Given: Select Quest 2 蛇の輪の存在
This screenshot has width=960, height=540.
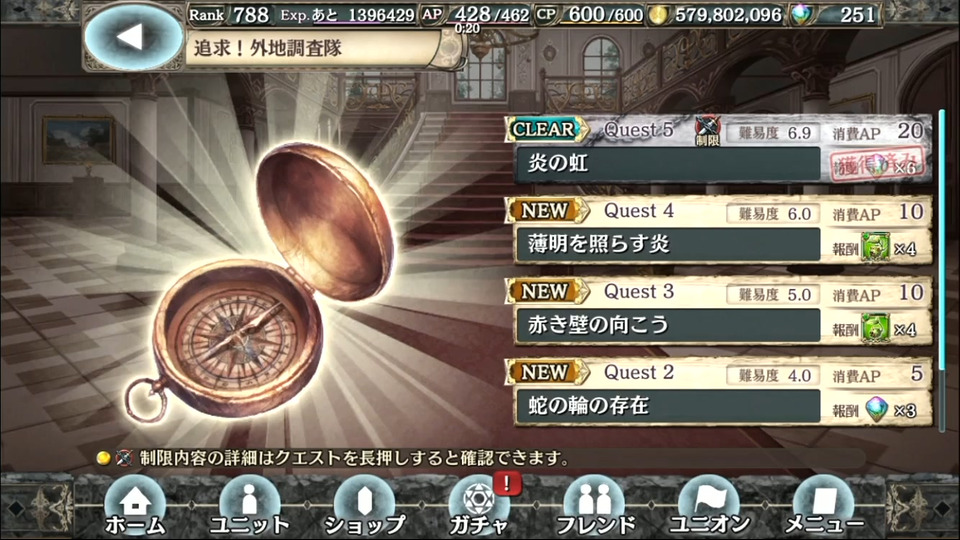Looking at the screenshot, I should point(719,392).
